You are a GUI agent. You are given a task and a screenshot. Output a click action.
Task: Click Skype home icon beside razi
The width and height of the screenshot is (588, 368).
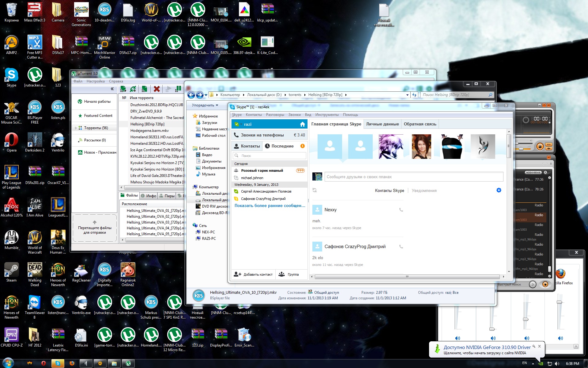(x=303, y=124)
